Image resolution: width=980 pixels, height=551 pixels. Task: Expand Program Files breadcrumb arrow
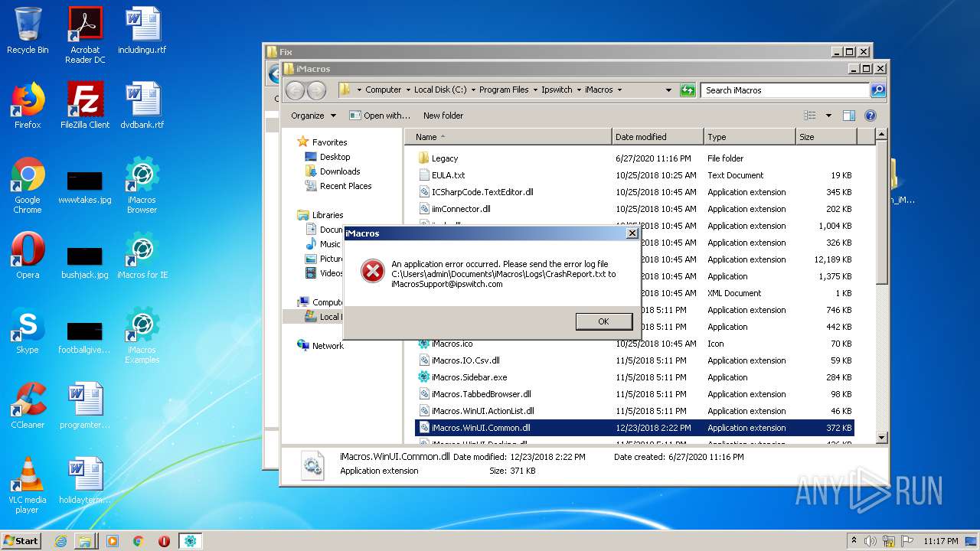pyautogui.click(x=534, y=90)
